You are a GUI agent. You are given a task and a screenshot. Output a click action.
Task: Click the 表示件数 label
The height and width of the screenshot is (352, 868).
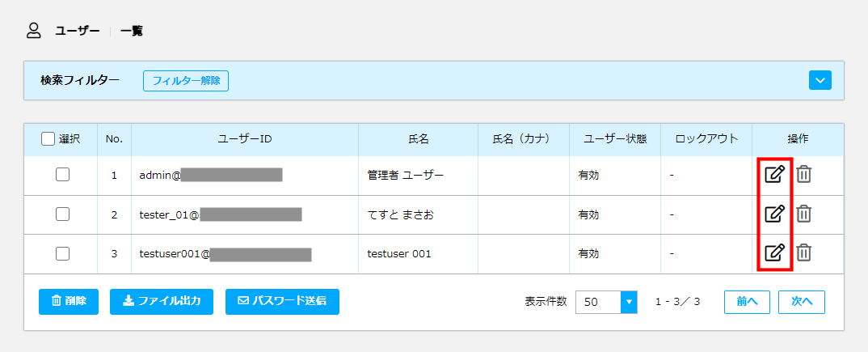(x=546, y=302)
